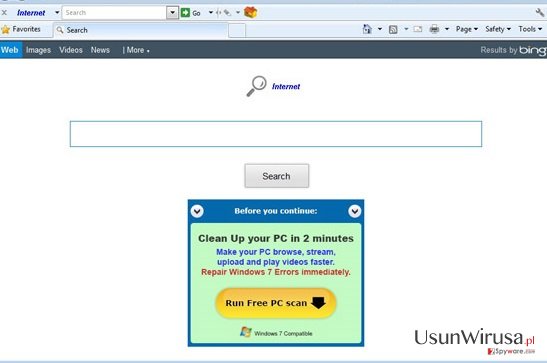547x363 pixels.
Task: Expand the toolbar search box history dropdown
Action: 172,13
